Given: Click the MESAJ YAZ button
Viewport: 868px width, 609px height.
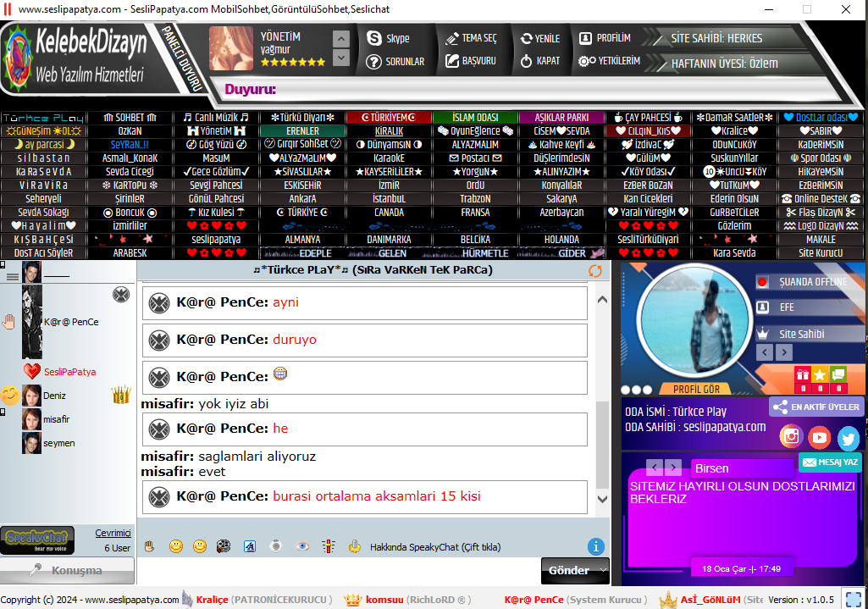Looking at the screenshot, I should coord(830,462).
